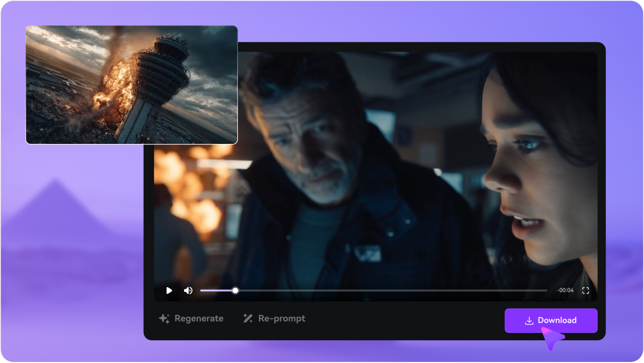Seek to the end of the progress bar
This screenshot has width=644, height=363.
546,291
